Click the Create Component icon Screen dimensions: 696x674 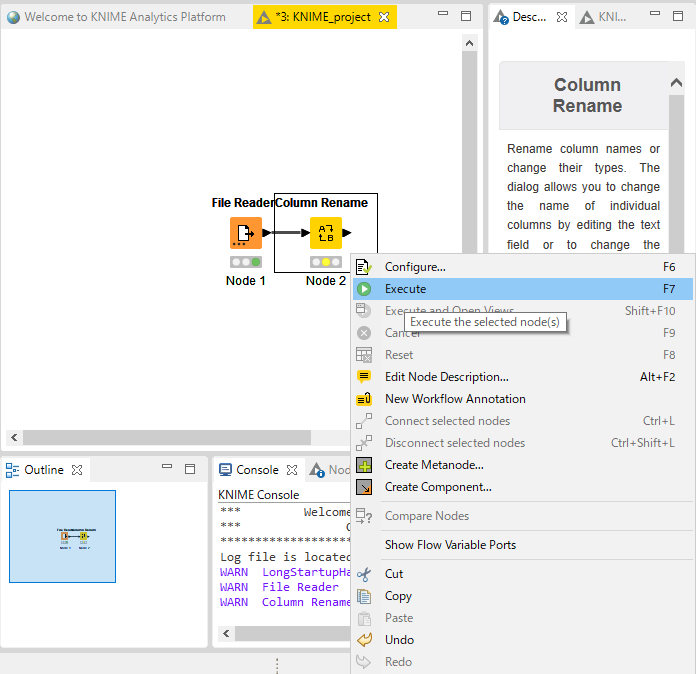click(364, 487)
